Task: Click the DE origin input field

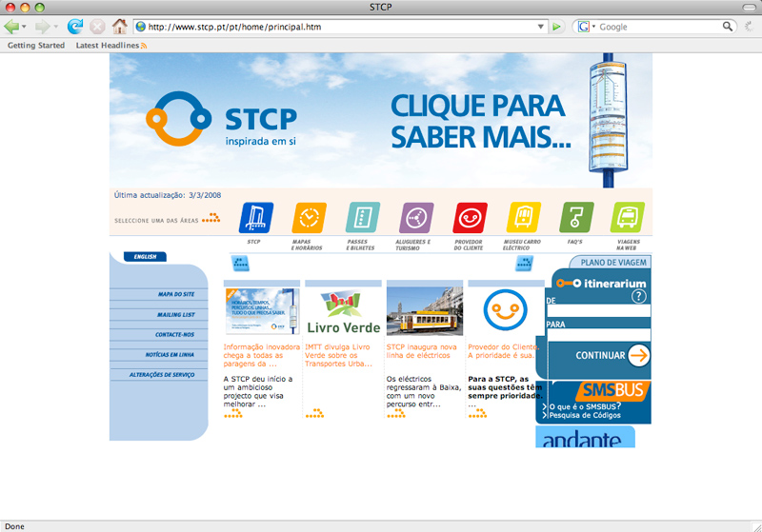Action: 598,310
